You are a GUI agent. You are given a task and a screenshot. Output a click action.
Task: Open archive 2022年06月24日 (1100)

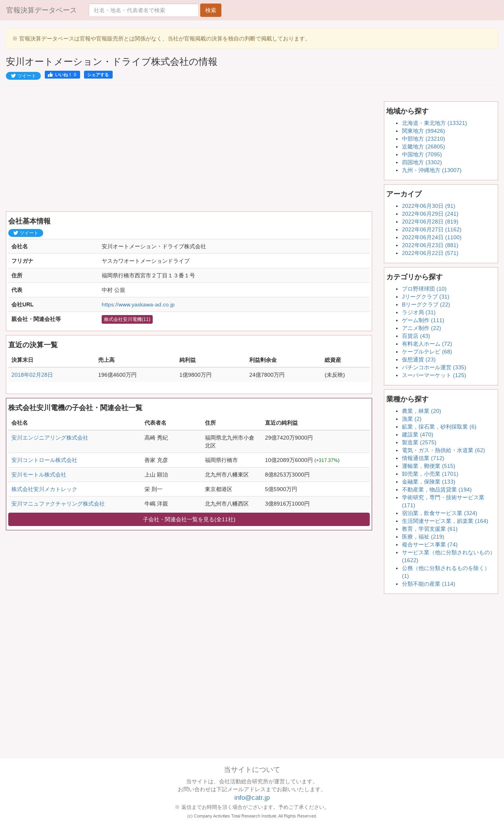point(432,237)
